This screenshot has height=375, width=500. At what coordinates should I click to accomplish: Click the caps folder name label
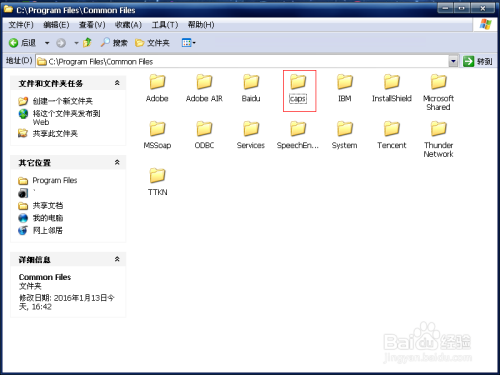[298, 99]
